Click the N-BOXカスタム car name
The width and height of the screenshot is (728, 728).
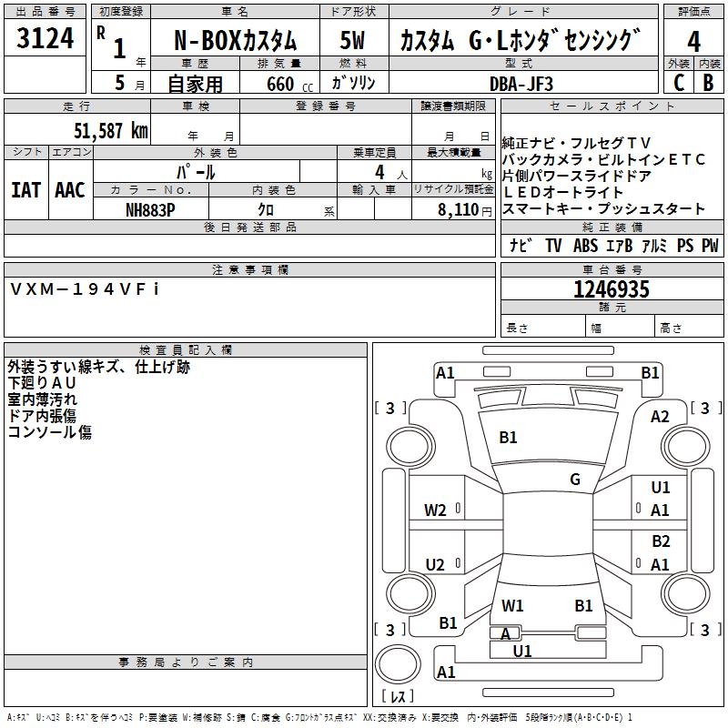235,41
